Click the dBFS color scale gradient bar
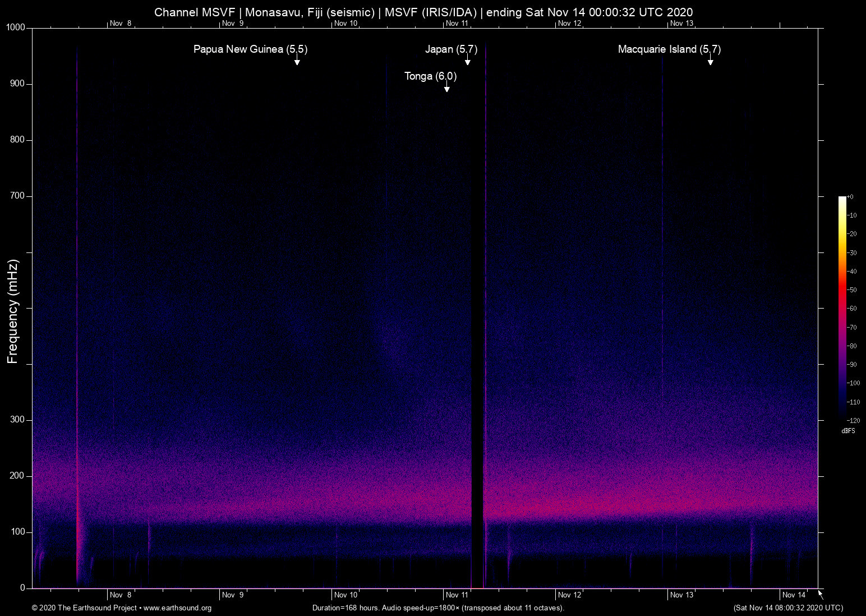Viewport: 866px width, 616px height. [x=842, y=308]
